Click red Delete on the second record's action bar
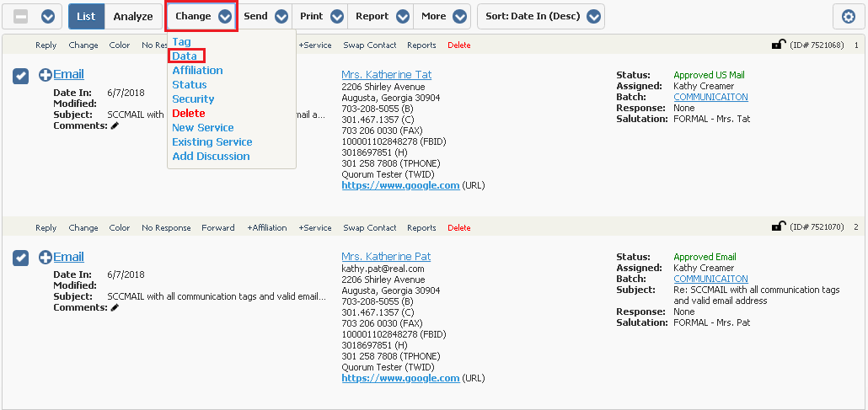The height and width of the screenshot is (410, 868). point(459,228)
